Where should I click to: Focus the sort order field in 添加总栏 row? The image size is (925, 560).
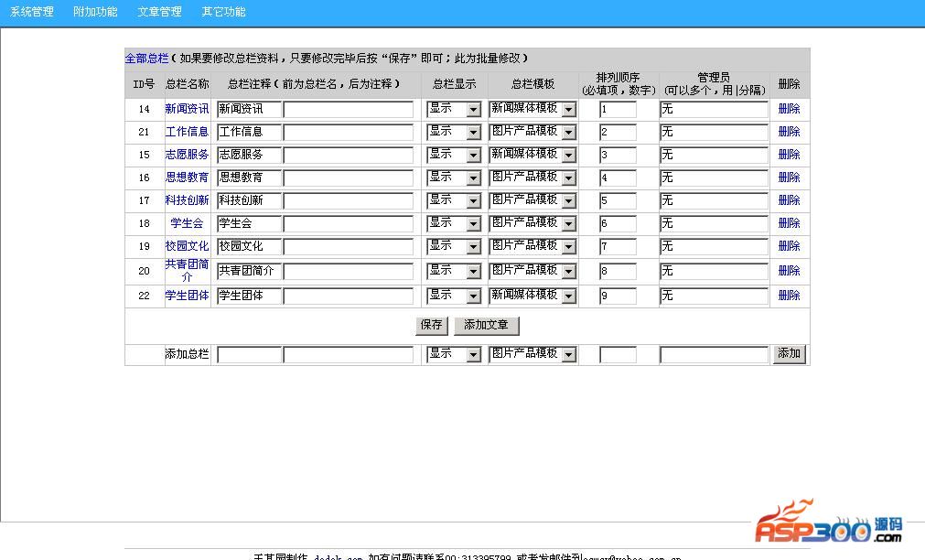coord(618,355)
